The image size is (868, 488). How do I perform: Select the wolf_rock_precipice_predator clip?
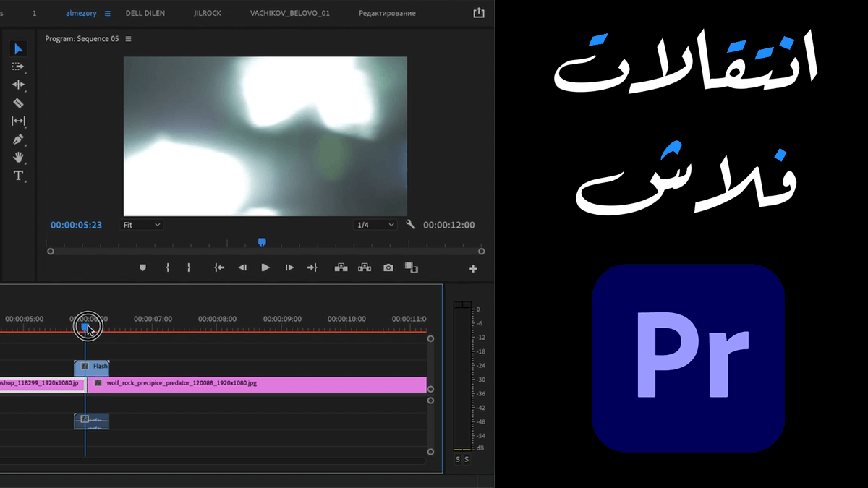[x=258, y=385]
